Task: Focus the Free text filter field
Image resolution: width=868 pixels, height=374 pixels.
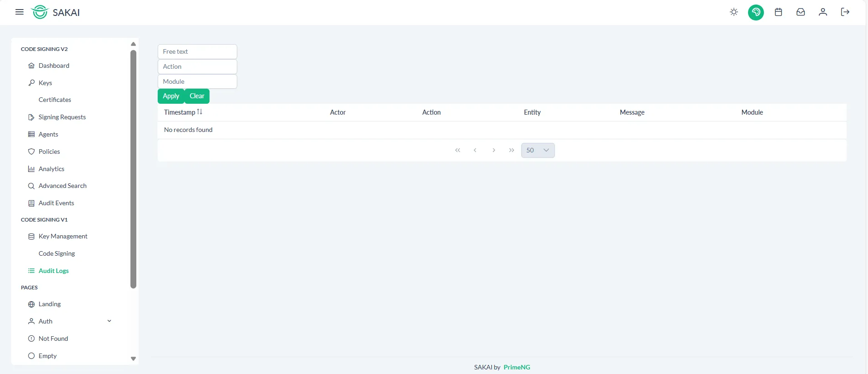Action: pos(197,51)
